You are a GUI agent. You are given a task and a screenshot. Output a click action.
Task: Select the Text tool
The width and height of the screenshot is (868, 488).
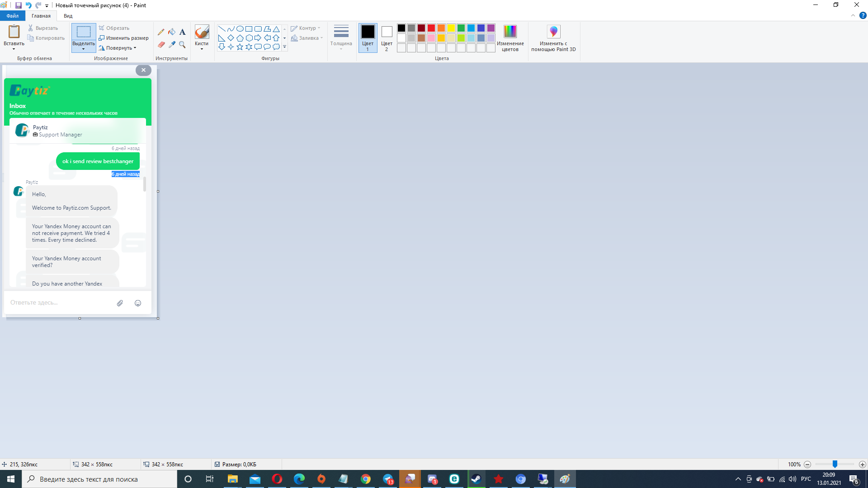click(x=182, y=32)
